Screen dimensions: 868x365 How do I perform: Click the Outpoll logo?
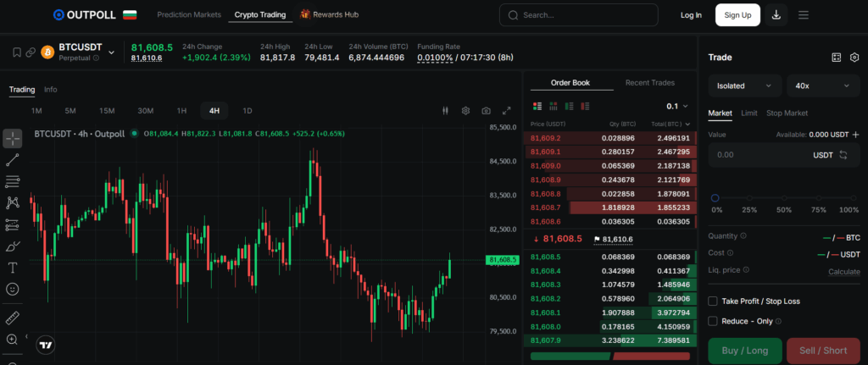85,15
